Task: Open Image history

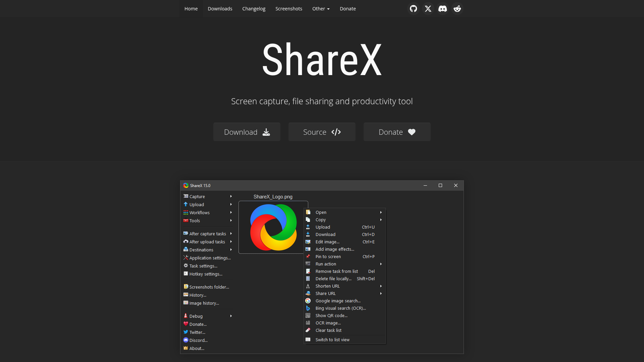Action: 204,303
